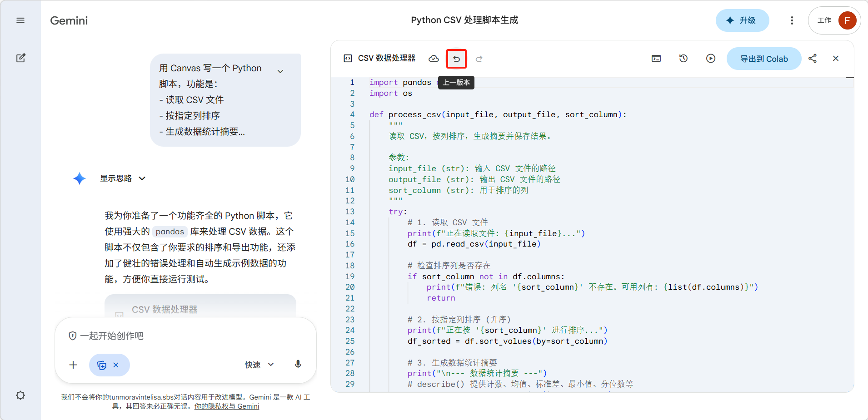Toggle microphone voice input
The height and width of the screenshot is (420, 868).
point(298,365)
